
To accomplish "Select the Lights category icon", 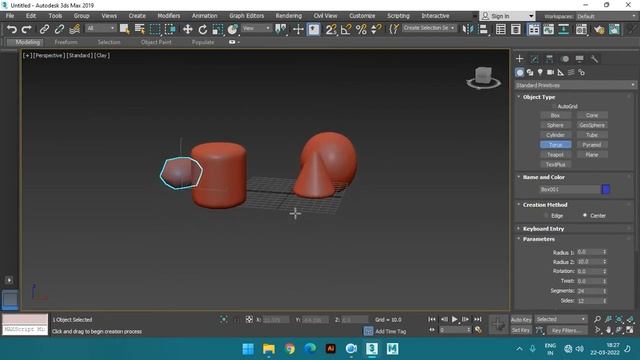I will click(x=540, y=73).
